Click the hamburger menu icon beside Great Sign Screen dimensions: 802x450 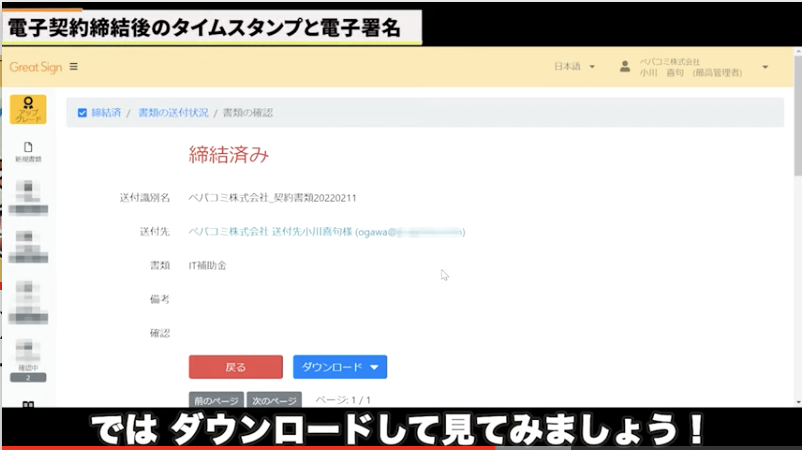coord(74,67)
